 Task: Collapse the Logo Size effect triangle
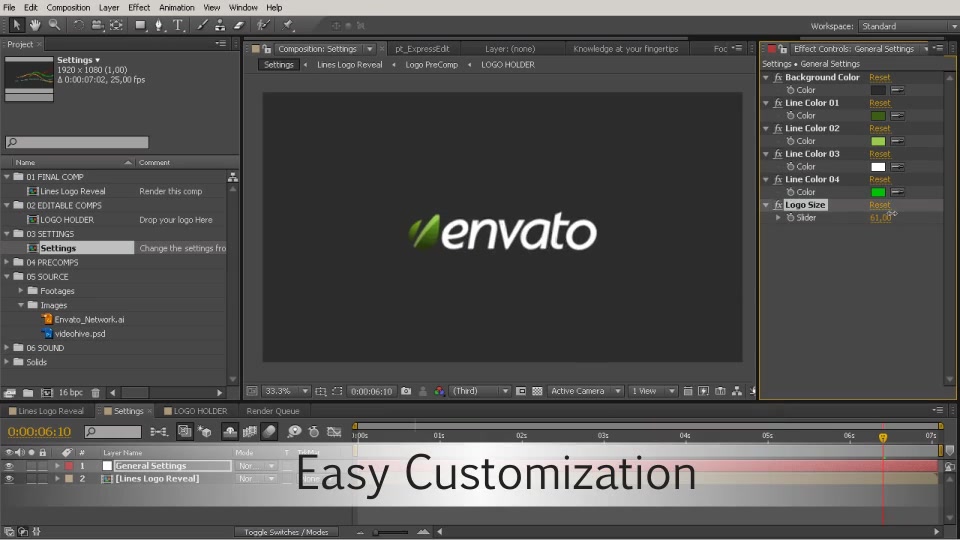point(766,205)
